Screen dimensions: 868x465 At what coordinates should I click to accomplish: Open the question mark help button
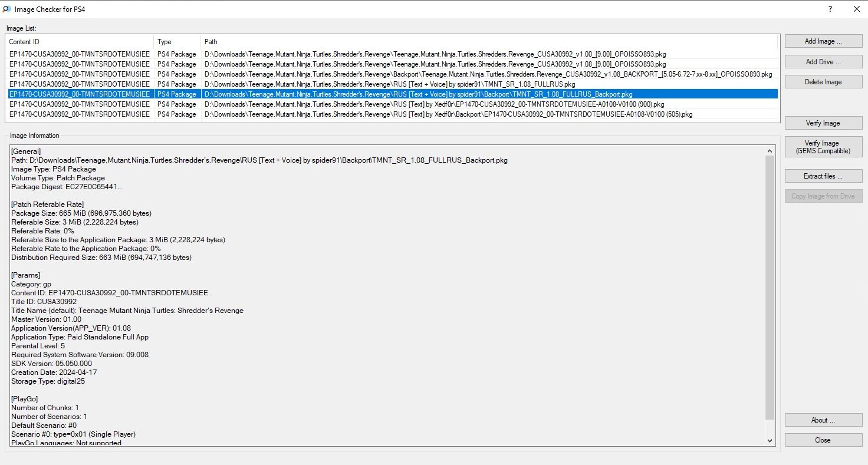click(830, 9)
